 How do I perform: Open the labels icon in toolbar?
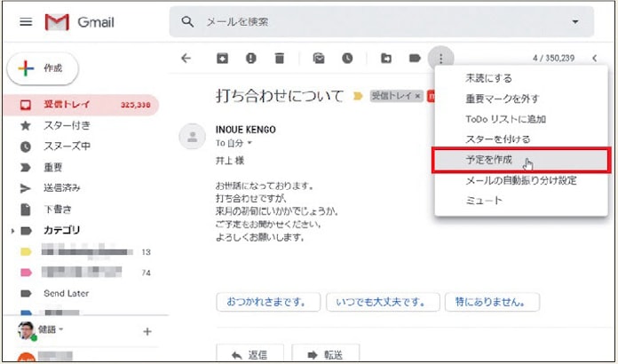(x=415, y=59)
